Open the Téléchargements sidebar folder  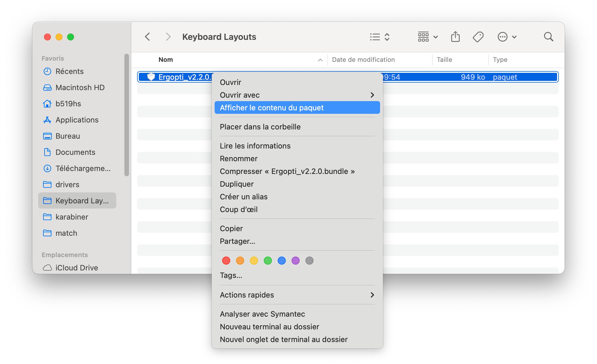[83, 168]
